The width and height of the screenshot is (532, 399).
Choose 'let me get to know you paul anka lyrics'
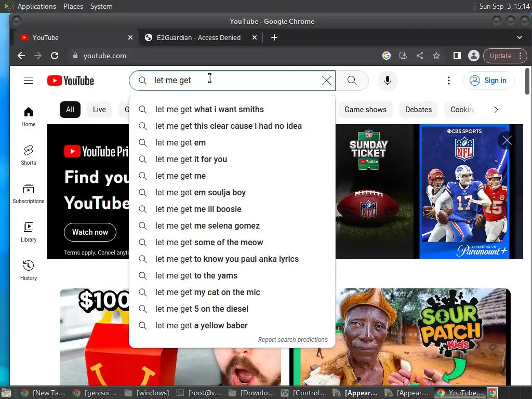tap(232, 259)
